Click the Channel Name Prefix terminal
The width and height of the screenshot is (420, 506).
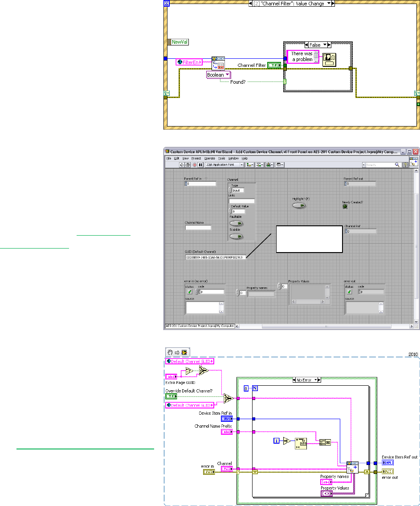(x=227, y=432)
